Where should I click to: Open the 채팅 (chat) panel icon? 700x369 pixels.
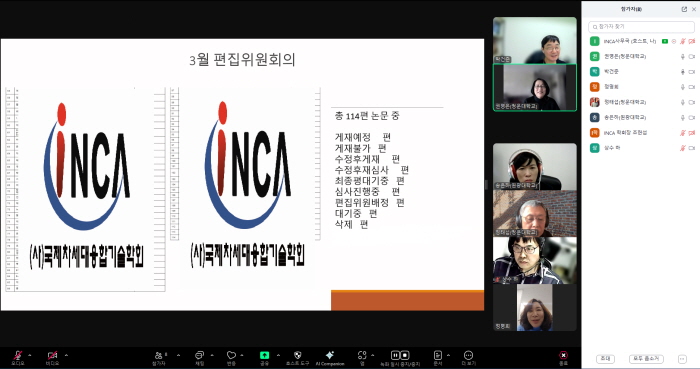click(x=199, y=355)
